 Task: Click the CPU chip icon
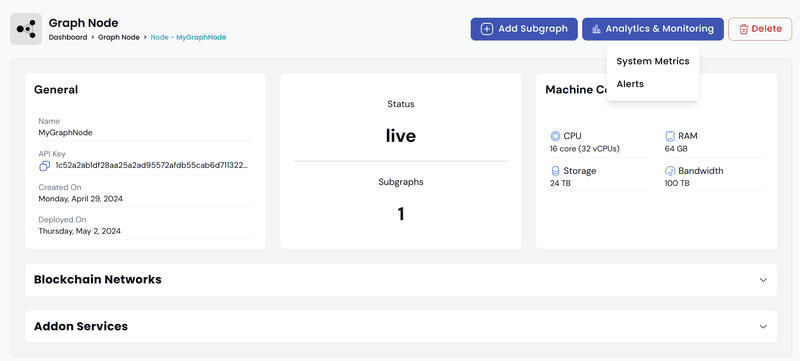coord(555,136)
